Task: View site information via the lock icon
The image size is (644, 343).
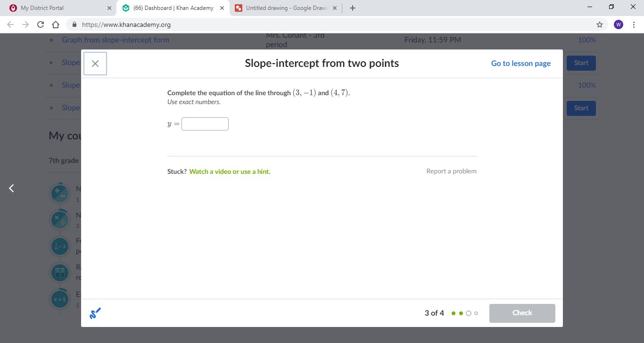Action: point(74,24)
